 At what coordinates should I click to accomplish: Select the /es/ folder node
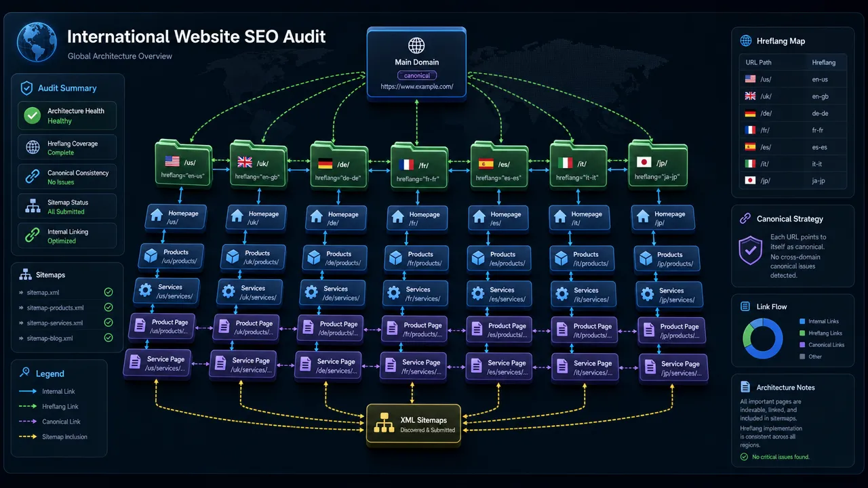(x=499, y=165)
